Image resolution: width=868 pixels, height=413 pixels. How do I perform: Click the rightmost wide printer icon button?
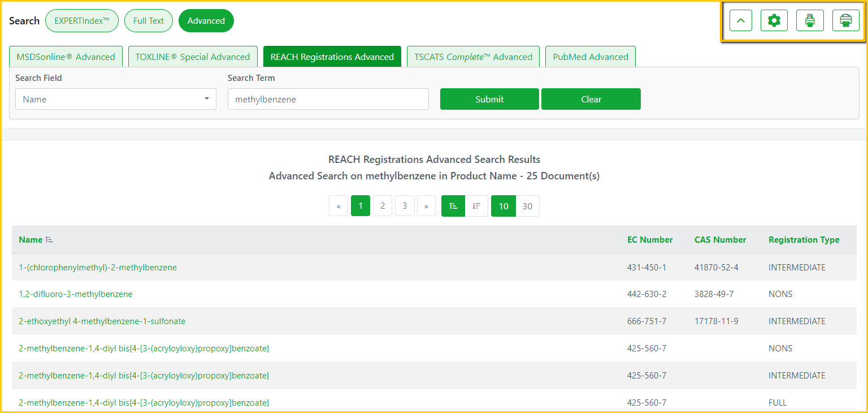(845, 21)
